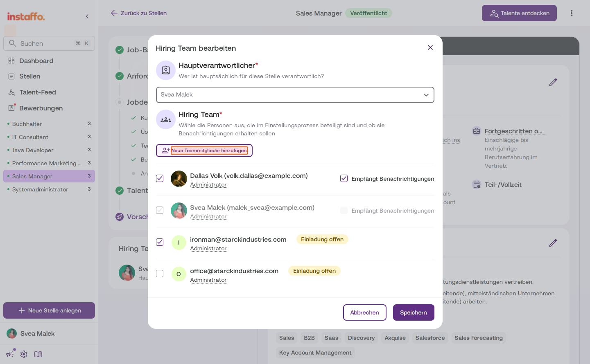The width and height of the screenshot is (590, 364).
Task: Click Neue Teammitglieder hinzufügen button
Action: (x=204, y=151)
